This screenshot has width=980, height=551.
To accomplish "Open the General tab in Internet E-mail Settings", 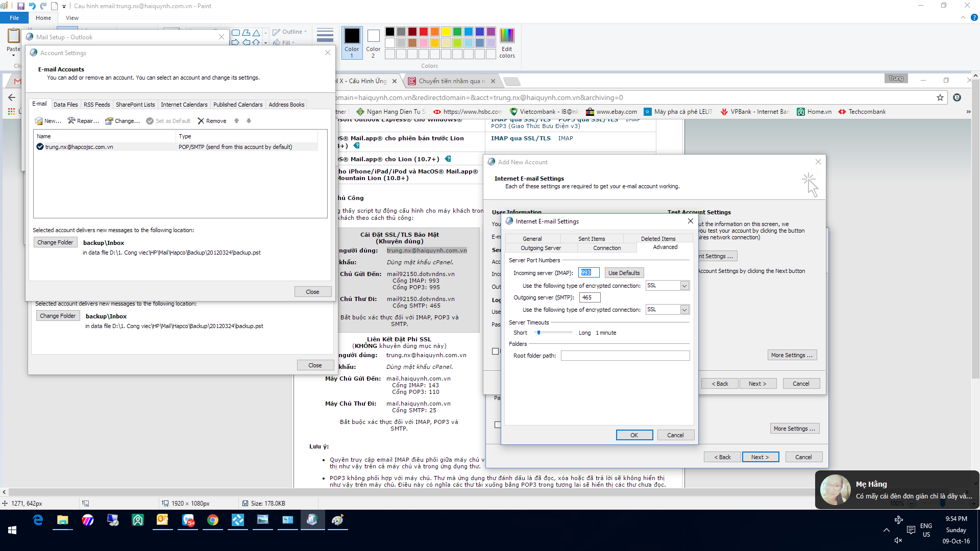I will [x=532, y=239].
